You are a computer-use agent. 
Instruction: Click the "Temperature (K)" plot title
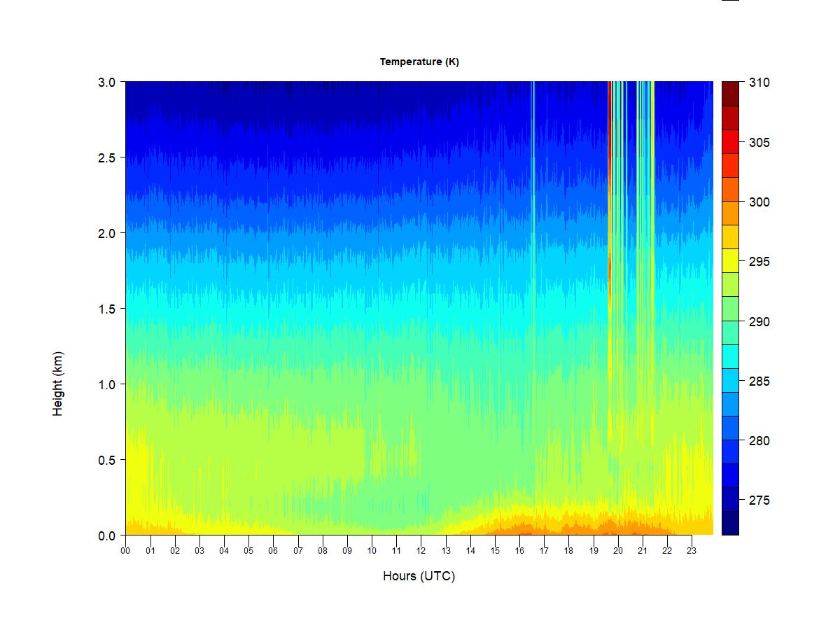pos(419,62)
